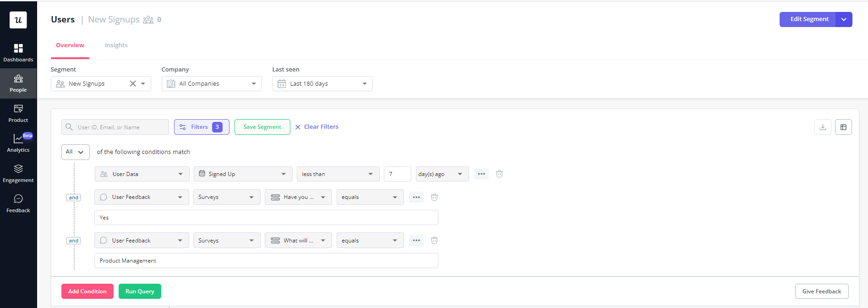Screen dimensions: 868x308
Task: Open the Product section in sidebar
Action: (18, 113)
